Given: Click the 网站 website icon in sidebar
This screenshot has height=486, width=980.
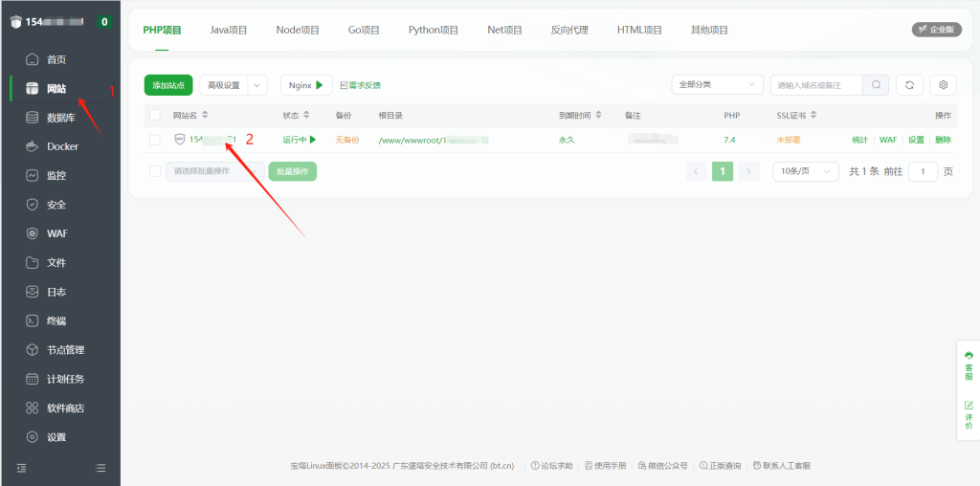Looking at the screenshot, I should [x=32, y=89].
